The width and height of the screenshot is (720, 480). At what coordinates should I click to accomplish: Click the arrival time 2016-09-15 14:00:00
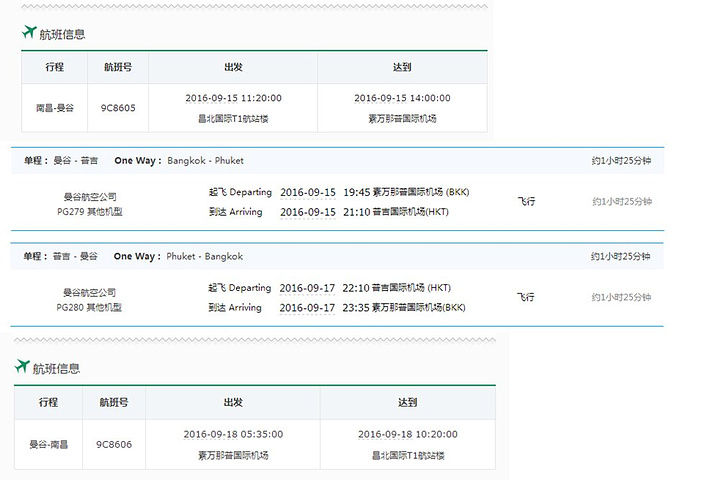tap(402, 98)
